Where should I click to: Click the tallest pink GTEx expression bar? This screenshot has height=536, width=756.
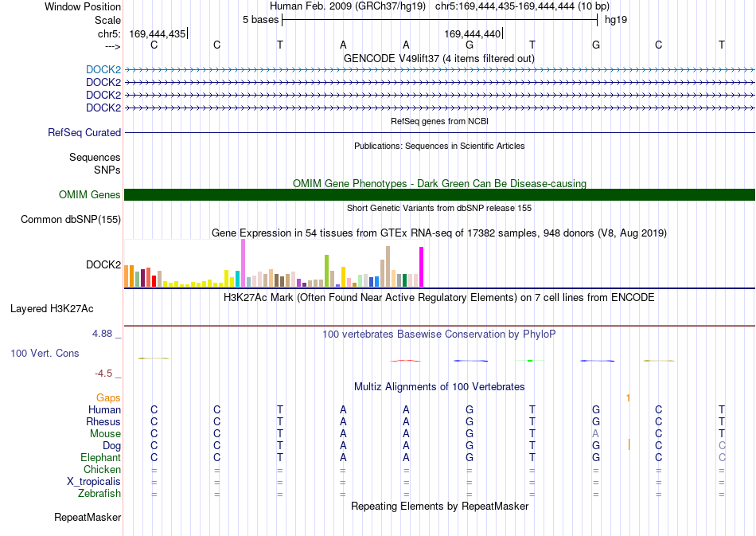click(243, 263)
